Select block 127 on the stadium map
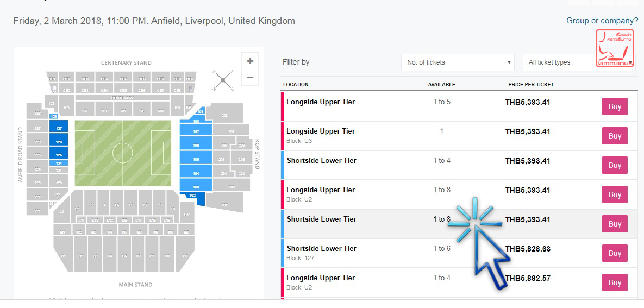Image resolution: width=644 pixels, height=308 pixels. pos(59,129)
